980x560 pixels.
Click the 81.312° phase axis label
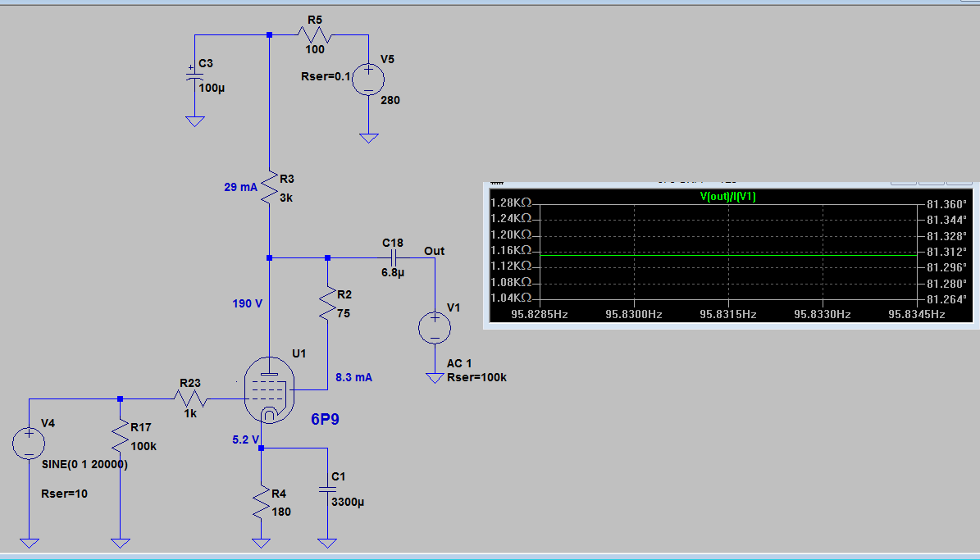point(947,252)
